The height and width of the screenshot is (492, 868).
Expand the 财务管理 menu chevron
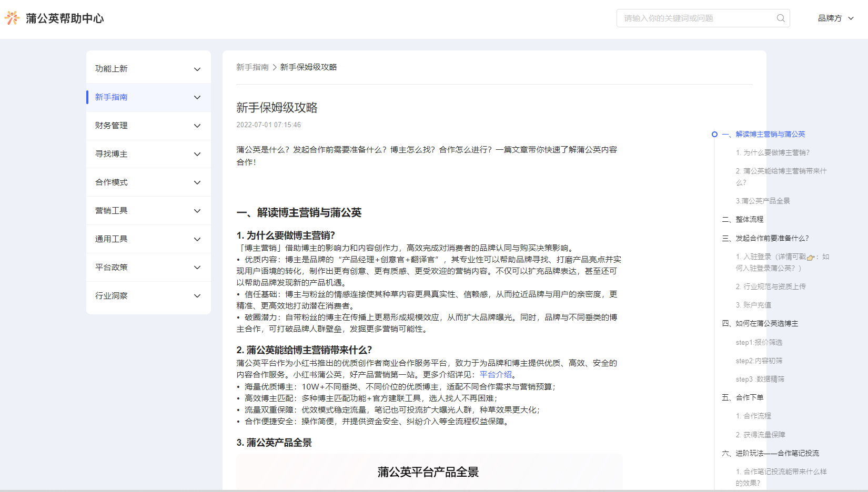[197, 126]
